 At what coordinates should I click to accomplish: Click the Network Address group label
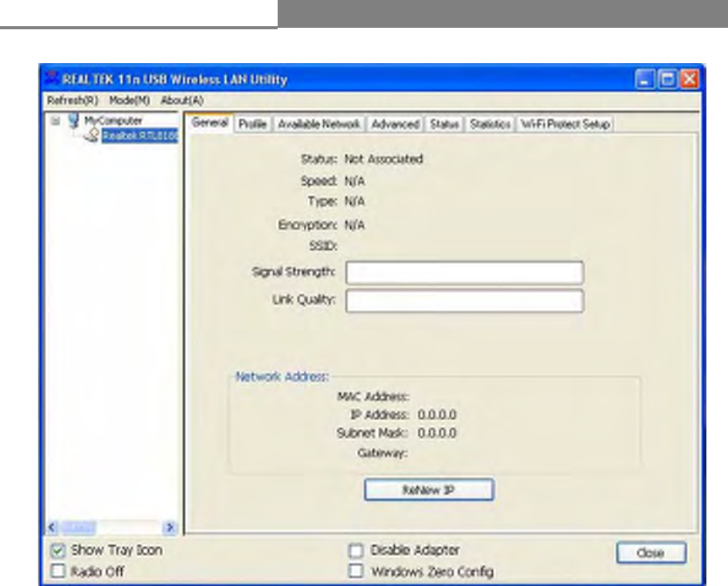282,376
